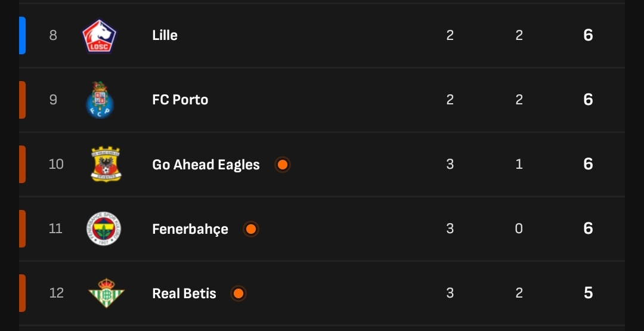Viewport: 644px width, 331px height.
Task: Open the FC Porto team link
Action: pos(180,100)
